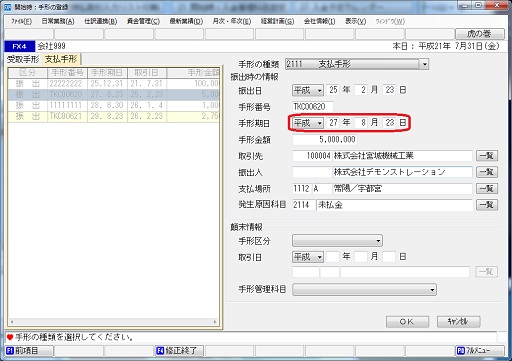
Task: Open the 最新業績(D) menu
Action: coord(186,21)
